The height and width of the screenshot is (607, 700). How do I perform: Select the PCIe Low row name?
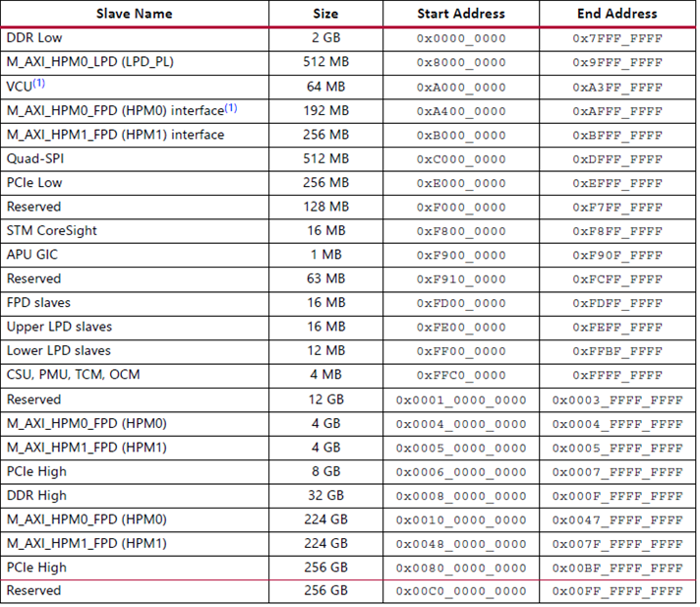point(34,183)
